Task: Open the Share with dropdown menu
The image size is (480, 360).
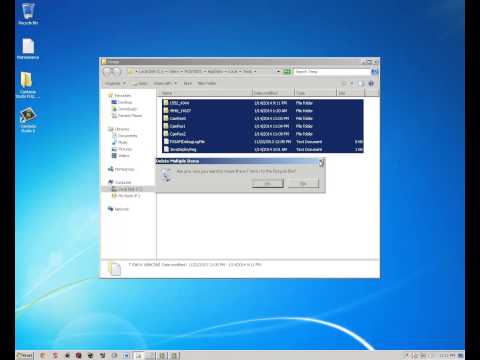Action: tap(165, 83)
